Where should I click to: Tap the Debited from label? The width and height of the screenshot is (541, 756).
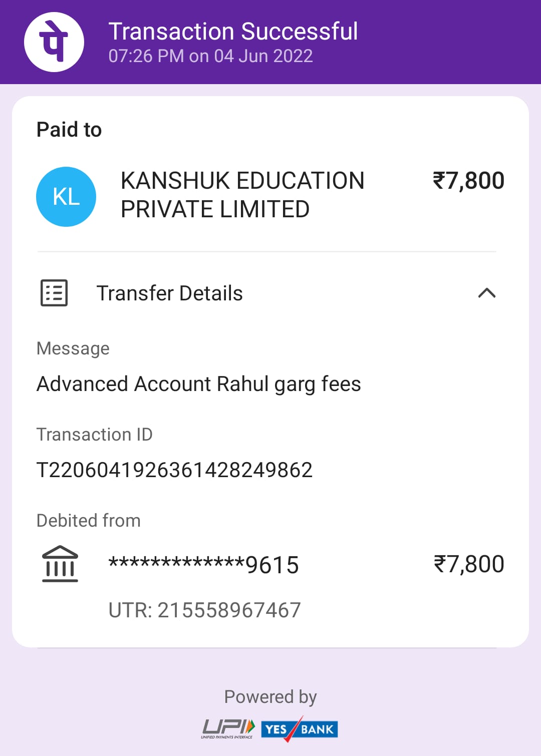(88, 521)
